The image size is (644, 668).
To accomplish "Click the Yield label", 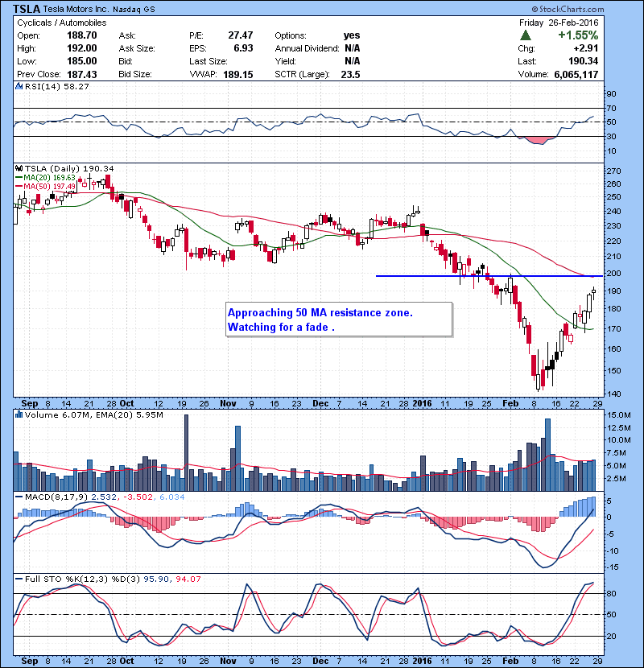I will [285, 61].
